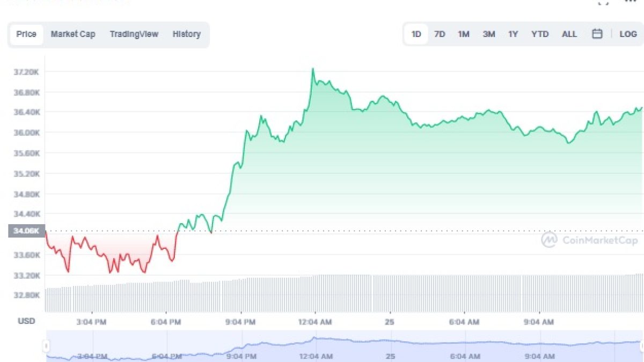Show ALL time price history
This screenshot has height=362, width=644.
(x=569, y=34)
